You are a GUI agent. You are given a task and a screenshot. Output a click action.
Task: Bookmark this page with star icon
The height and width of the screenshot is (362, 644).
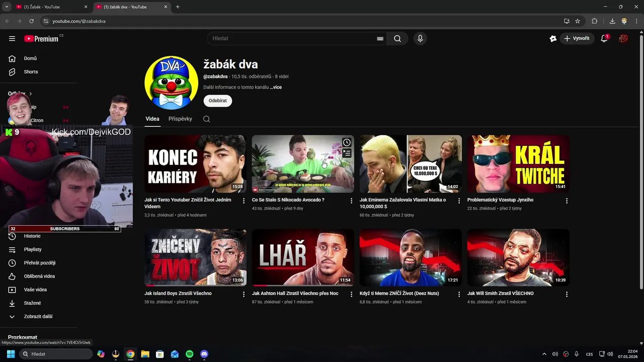tap(578, 21)
